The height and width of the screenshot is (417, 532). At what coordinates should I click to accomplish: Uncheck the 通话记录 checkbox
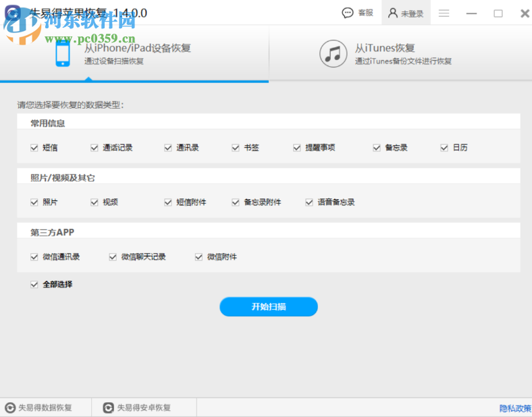tap(95, 148)
